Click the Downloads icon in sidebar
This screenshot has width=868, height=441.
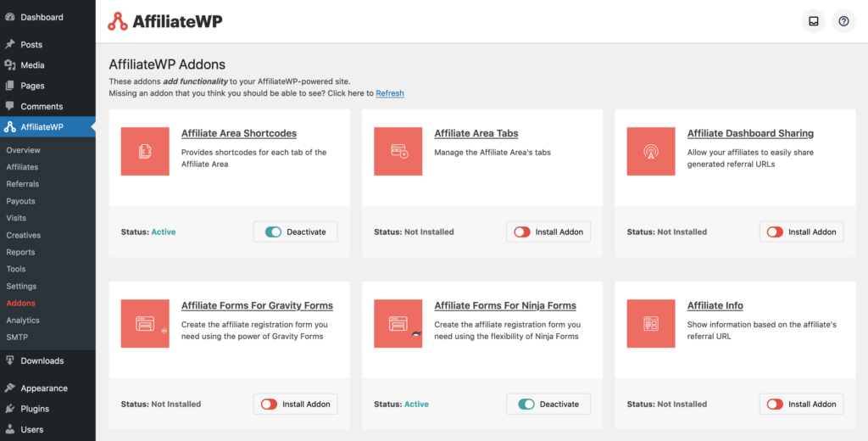(9, 360)
